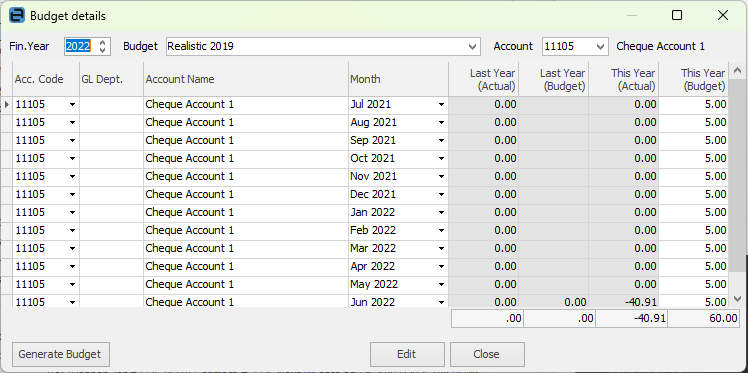Open Month dropdown for Mar 2022
Screen dimensions: 748x373
[441, 249]
